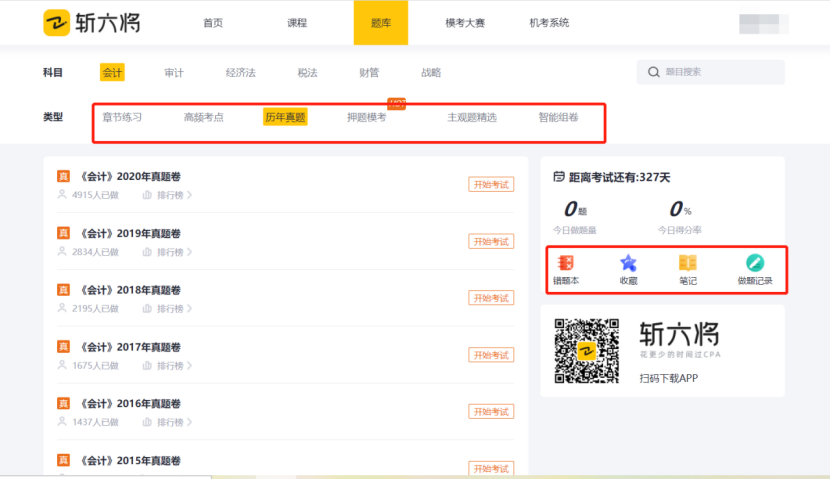Start the 2020年真题卷 exam with 开始考试

(491, 185)
